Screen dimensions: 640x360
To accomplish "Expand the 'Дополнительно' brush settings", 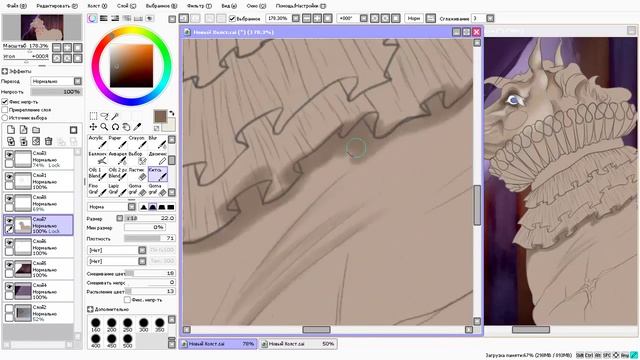I will pos(90,309).
